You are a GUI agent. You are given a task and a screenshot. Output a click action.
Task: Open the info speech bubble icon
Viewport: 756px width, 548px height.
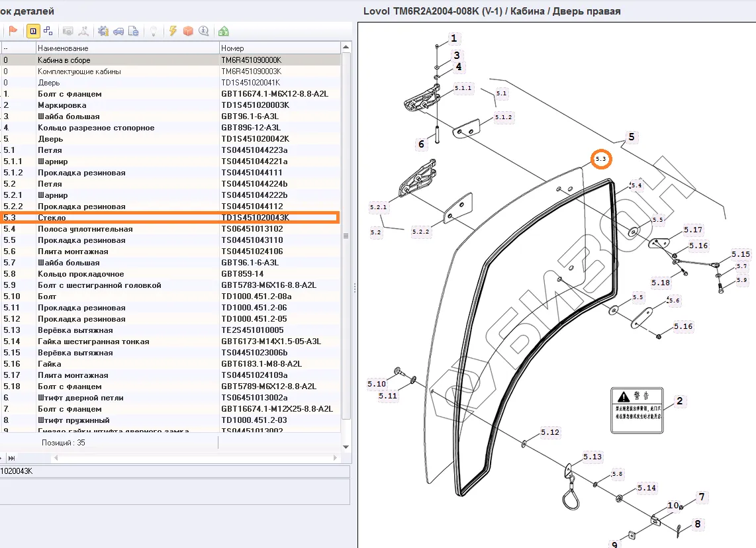[203, 31]
